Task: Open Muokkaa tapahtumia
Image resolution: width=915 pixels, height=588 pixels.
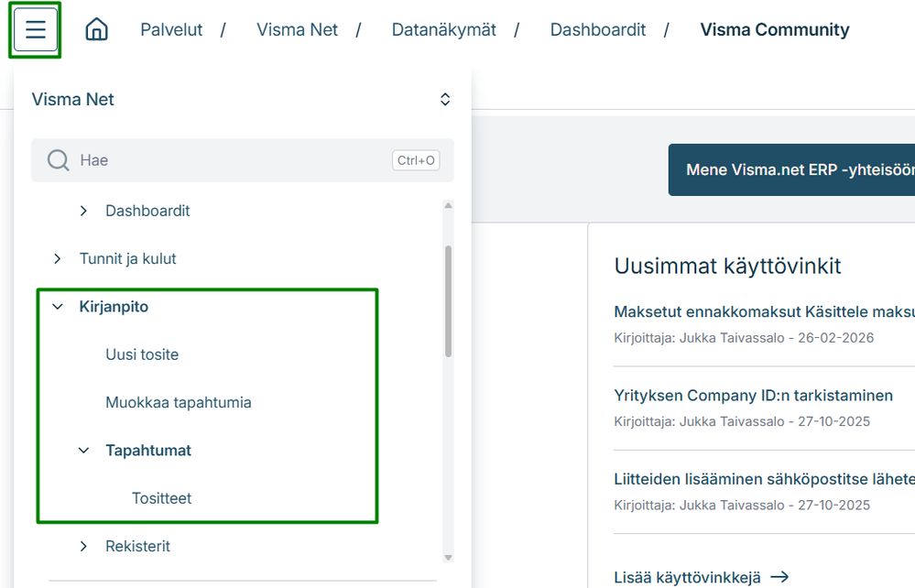Action: 179,402
